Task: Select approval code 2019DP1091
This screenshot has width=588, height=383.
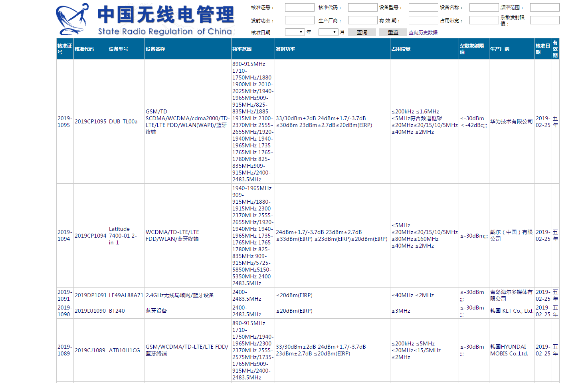Action: [91, 295]
